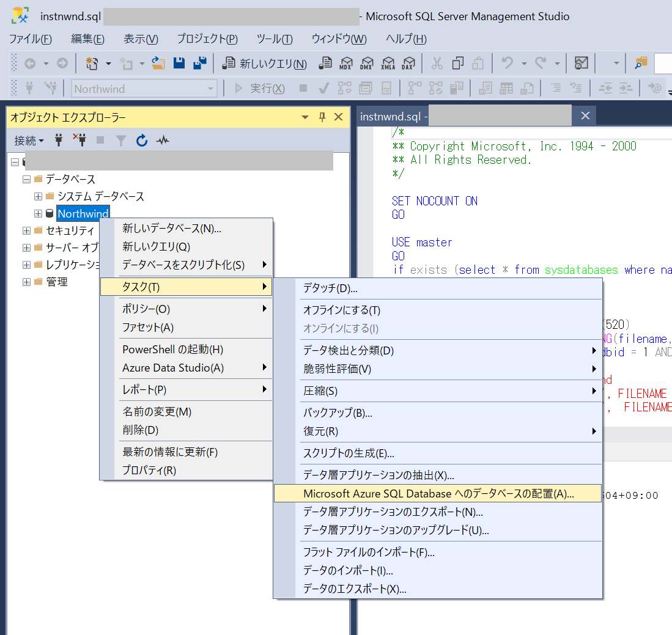Viewport: 672px width, 635px height.
Task: Choose 新しいクエリ(Q) in context menu
Action: [x=186, y=247]
